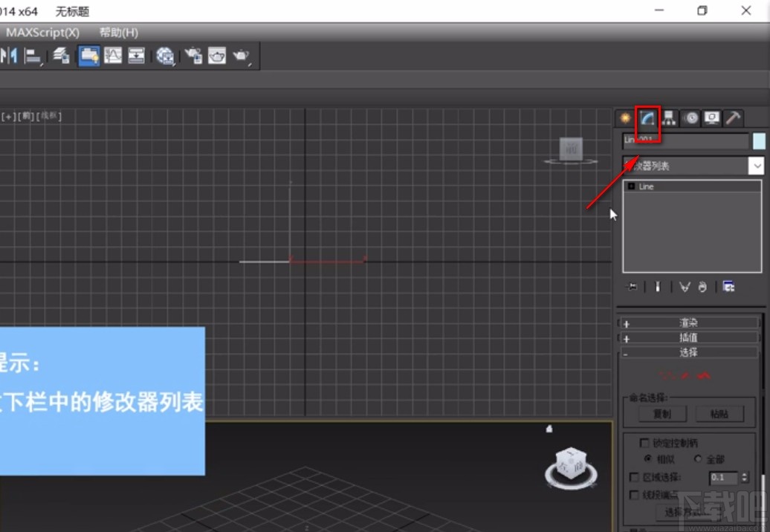Expand the 插值 rollout
This screenshot has height=532, width=770.
689,337
